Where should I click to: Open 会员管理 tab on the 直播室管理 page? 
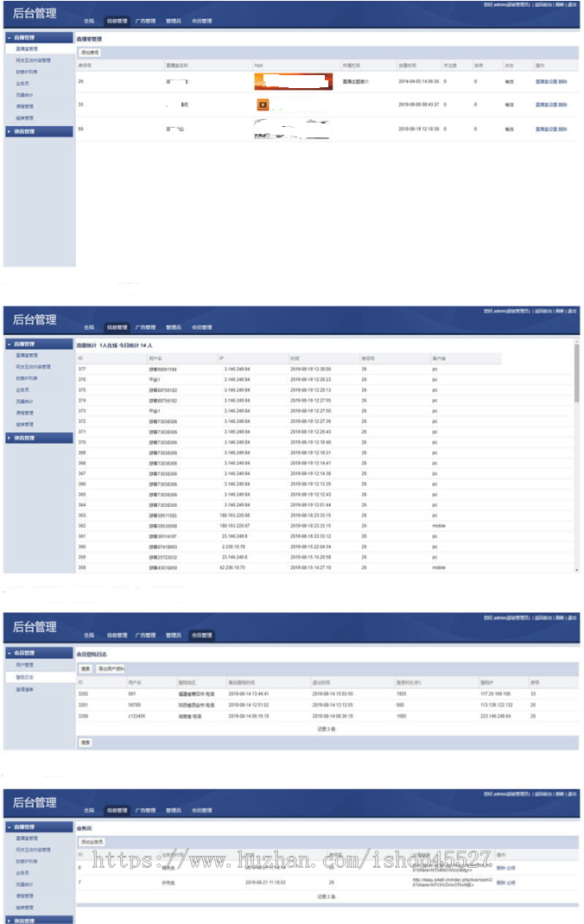[x=202, y=21]
